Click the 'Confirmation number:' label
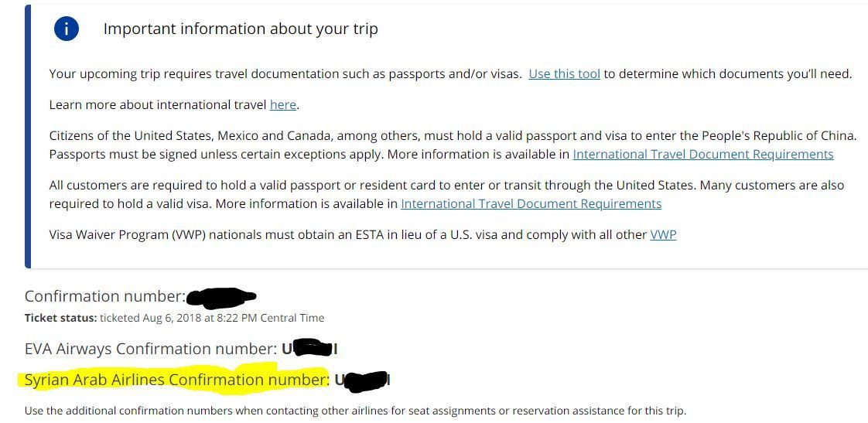 click(104, 296)
